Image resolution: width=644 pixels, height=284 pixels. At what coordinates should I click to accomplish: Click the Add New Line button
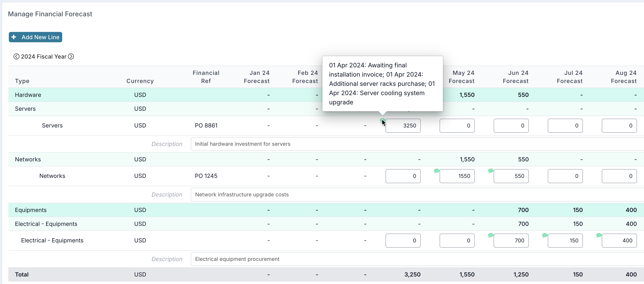pos(35,37)
